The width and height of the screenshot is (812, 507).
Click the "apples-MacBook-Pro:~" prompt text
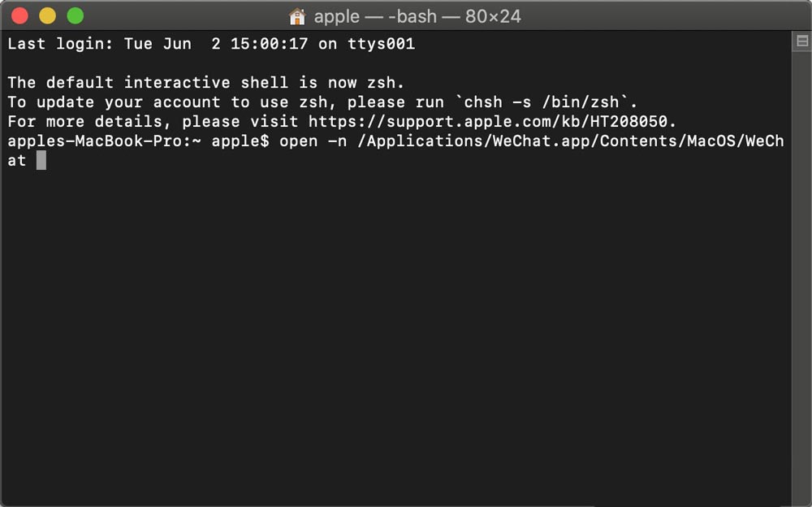coord(104,141)
